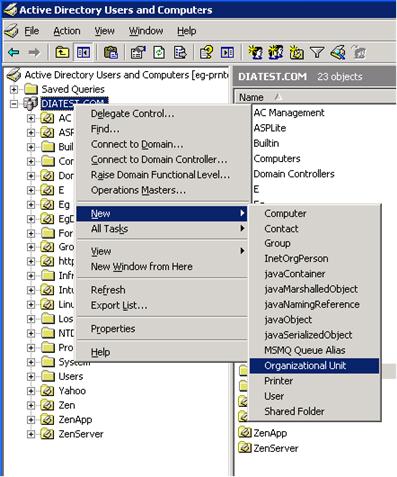Click the filter funnel toolbar icon

pyautogui.click(x=317, y=53)
